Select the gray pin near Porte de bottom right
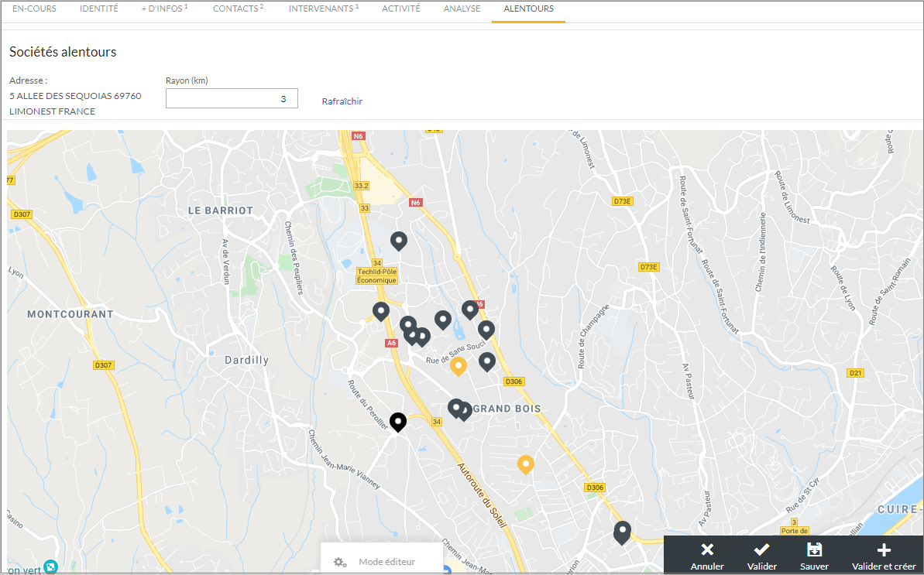This screenshot has width=924, height=575. (x=622, y=532)
